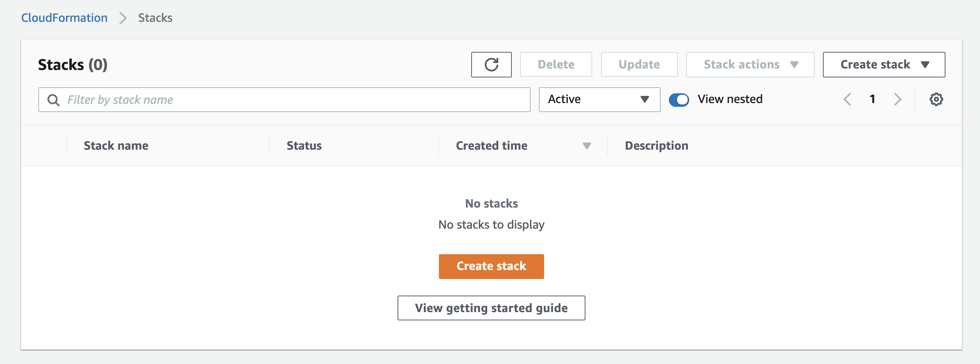
Task: Select page number 1
Action: [x=872, y=99]
